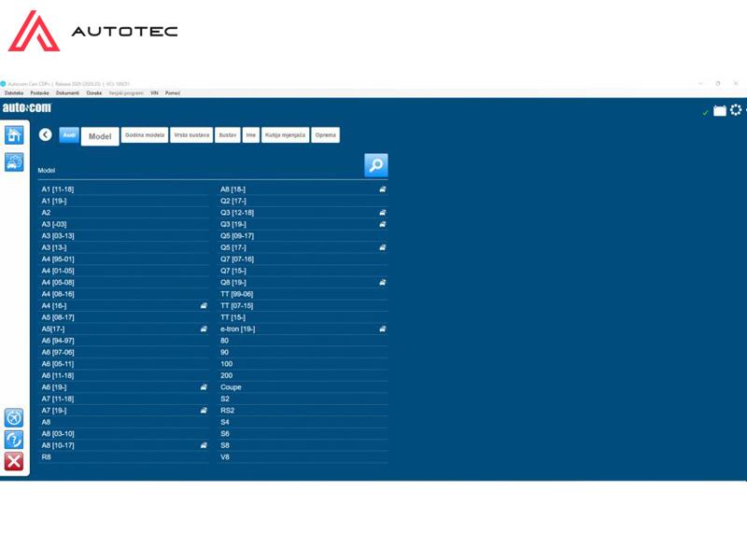Click the car icon on the Q5 [17-] row
Image resolution: width=747 pixels, height=560 pixels.
point(382,247)
